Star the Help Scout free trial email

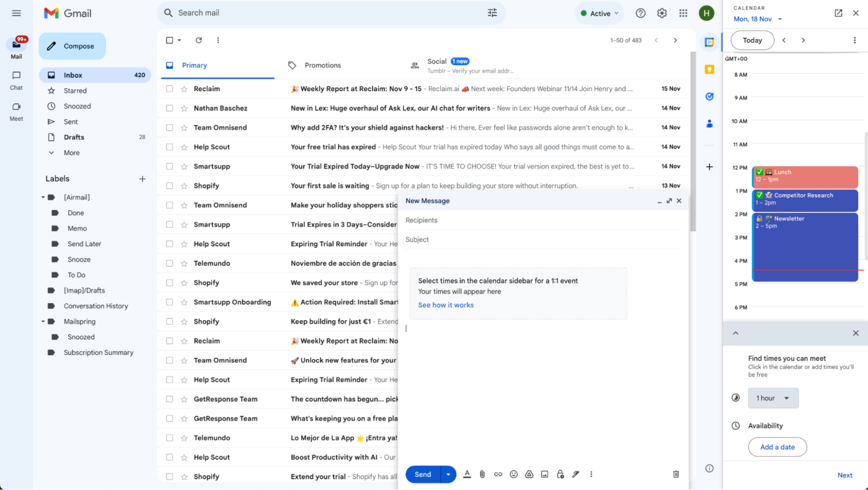pyautogui.click(x=184, y=147)
